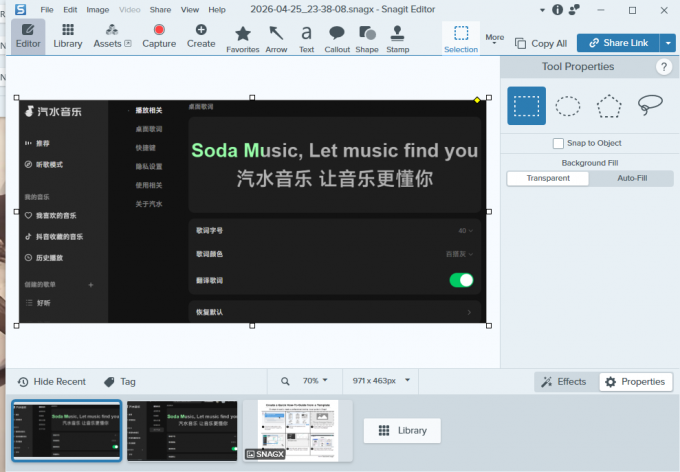Viewport: 680px width, 472px height.
Task: Toggle the Effects panel
Action: coord(563,382)
